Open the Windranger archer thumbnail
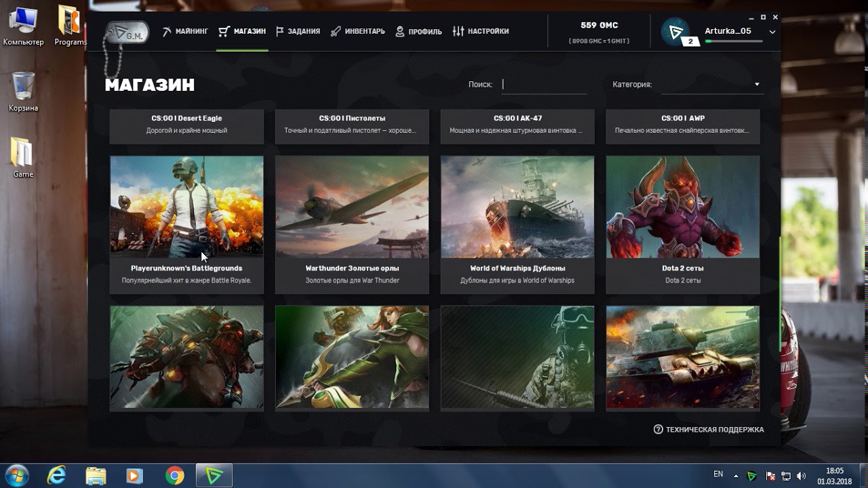 352,357
